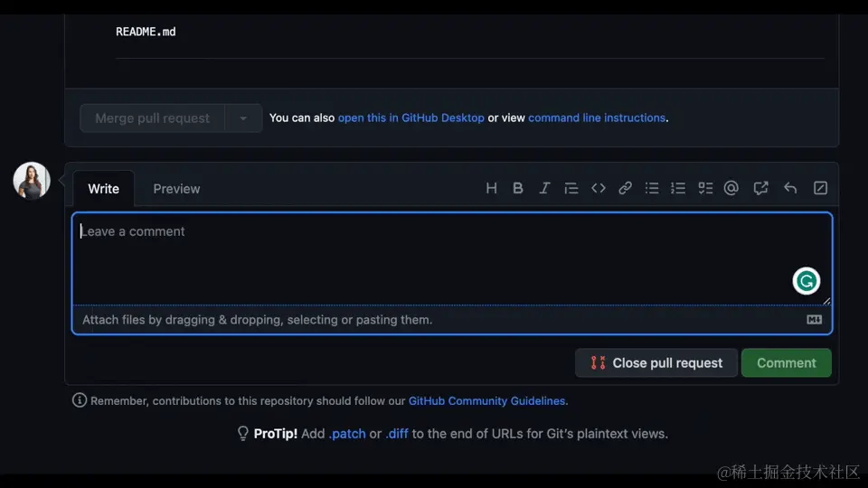The height and width of the screenshot is (488, 868).
Task: Focus the Leave a comment text area
Action: coord(452,259)
